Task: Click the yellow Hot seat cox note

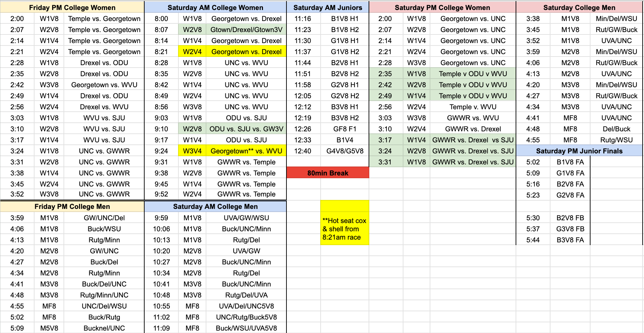Action: coord(344,229)
